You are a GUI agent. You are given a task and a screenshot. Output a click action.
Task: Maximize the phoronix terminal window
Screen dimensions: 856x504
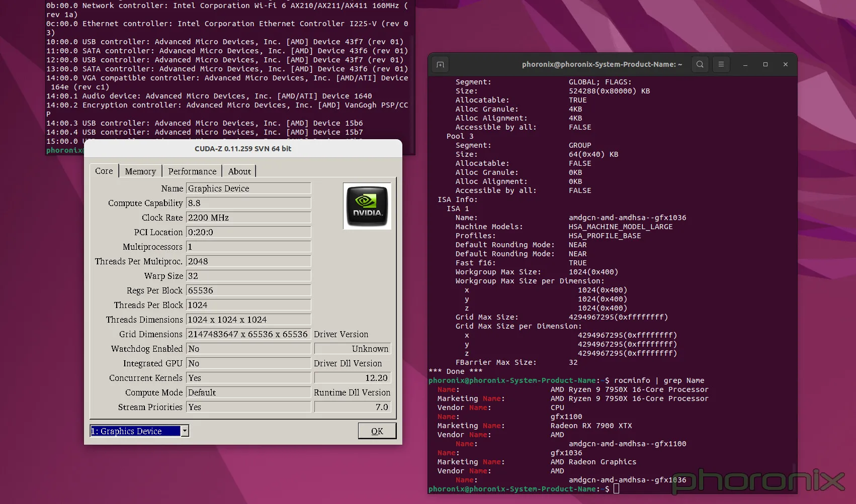click(765, 64)
